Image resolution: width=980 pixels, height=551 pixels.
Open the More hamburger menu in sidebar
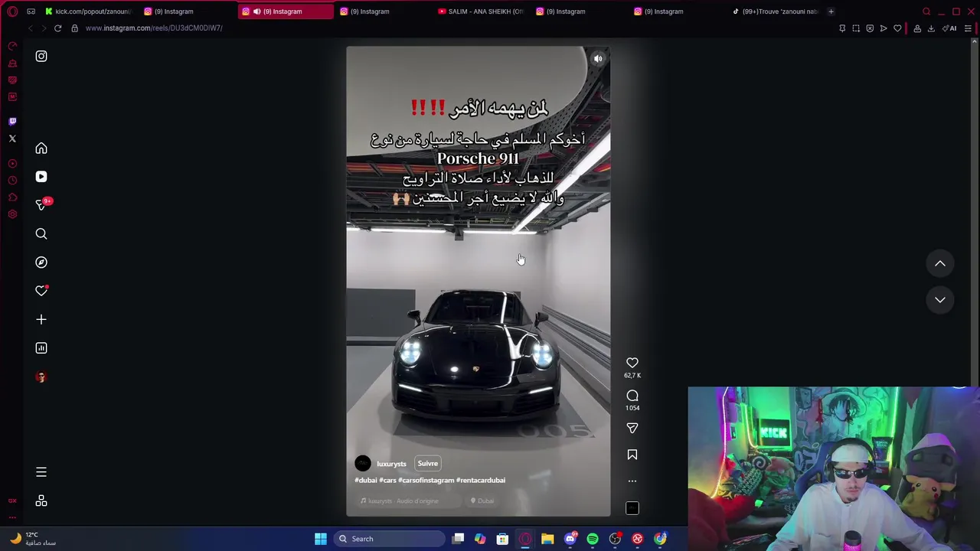point(41,472)
